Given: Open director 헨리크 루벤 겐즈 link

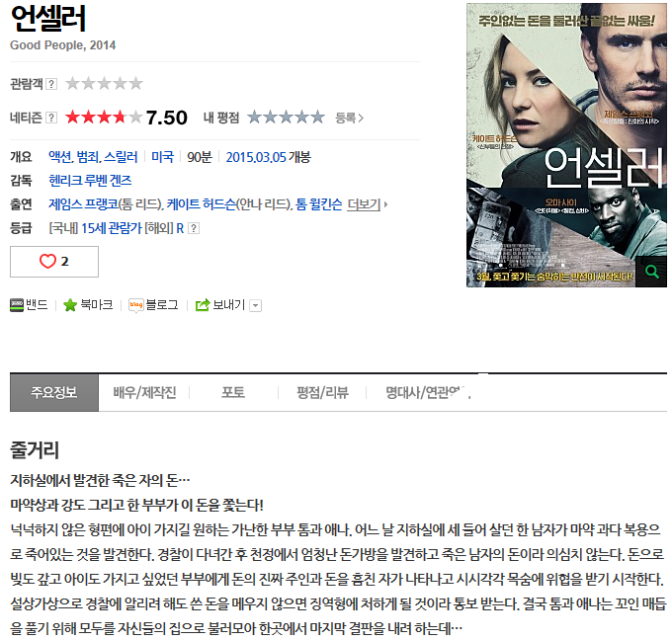Looking at the screenshot, I should [x=91, y=181].
